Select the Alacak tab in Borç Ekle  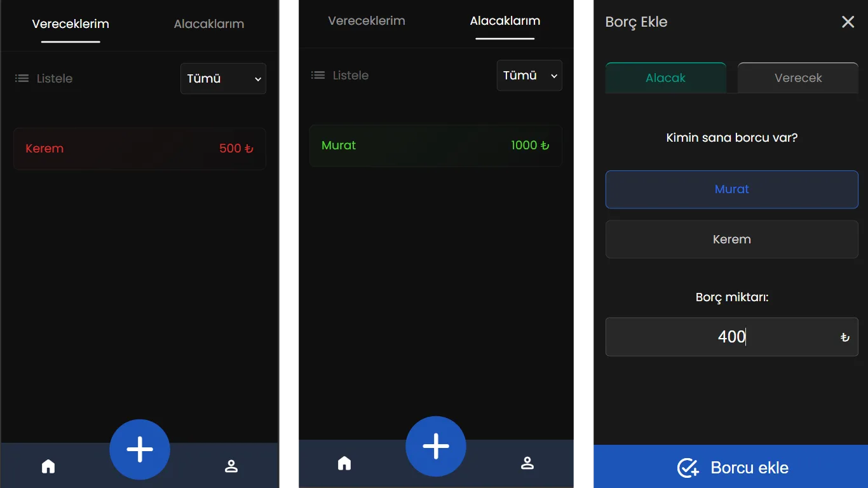pos(666,78)
